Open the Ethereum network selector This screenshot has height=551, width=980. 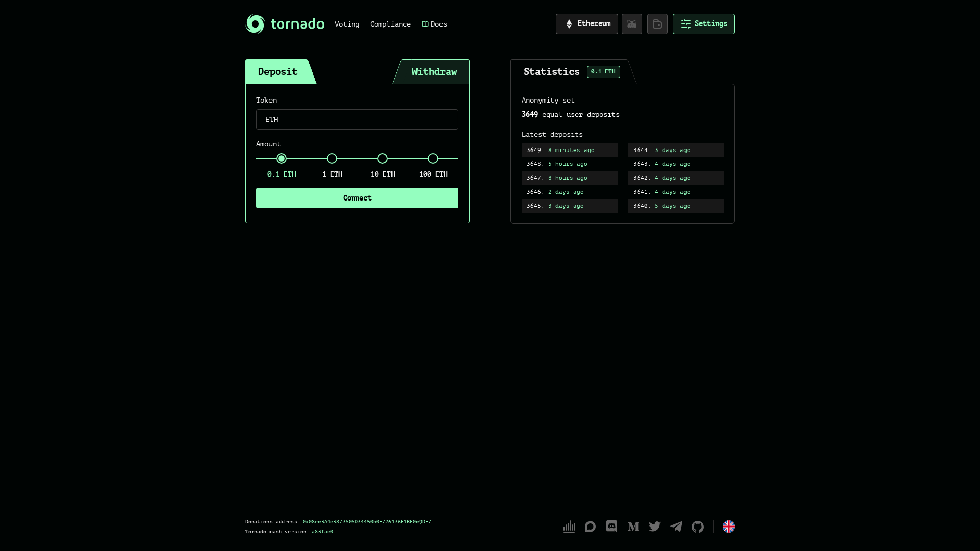pyautogui.click(x=587, y=24)
